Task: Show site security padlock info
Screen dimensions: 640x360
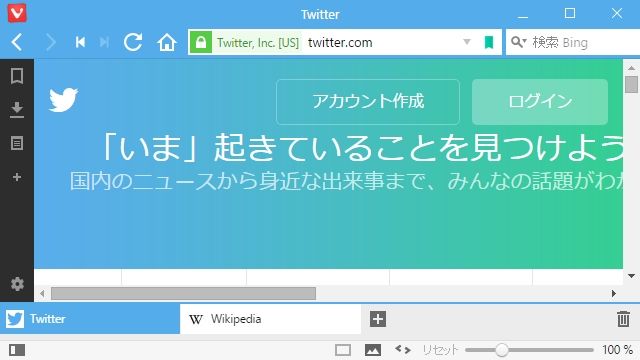Action: (x=201, y=42)
